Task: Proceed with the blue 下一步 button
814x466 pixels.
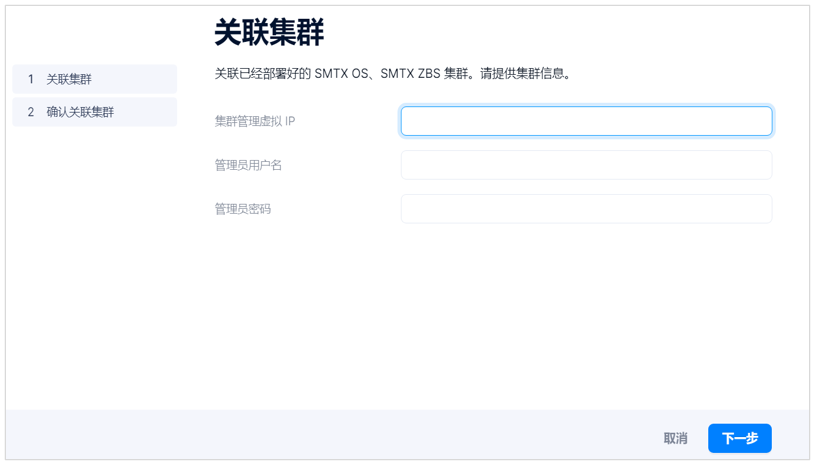Action: pyautogui.click(x=740, y=438)
